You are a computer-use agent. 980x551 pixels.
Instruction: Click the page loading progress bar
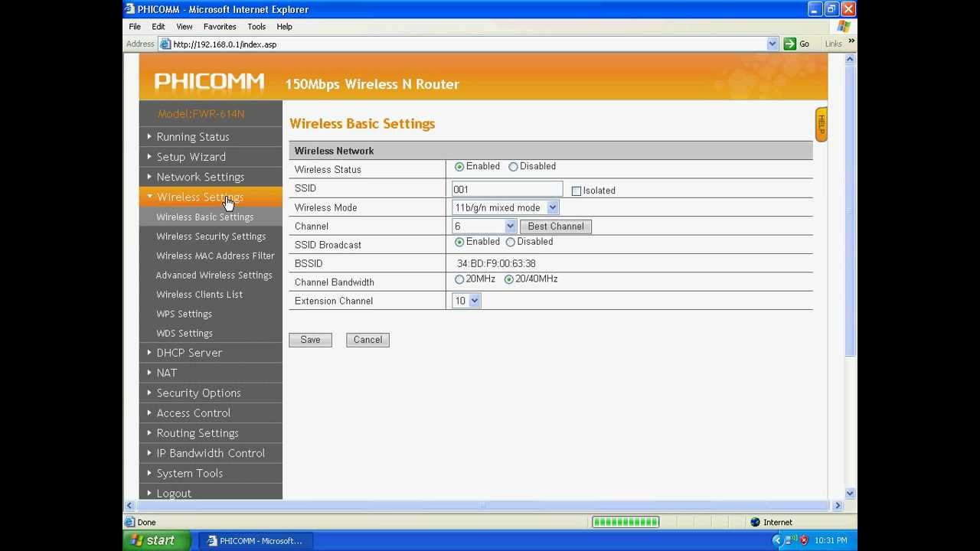coord(626,522)
